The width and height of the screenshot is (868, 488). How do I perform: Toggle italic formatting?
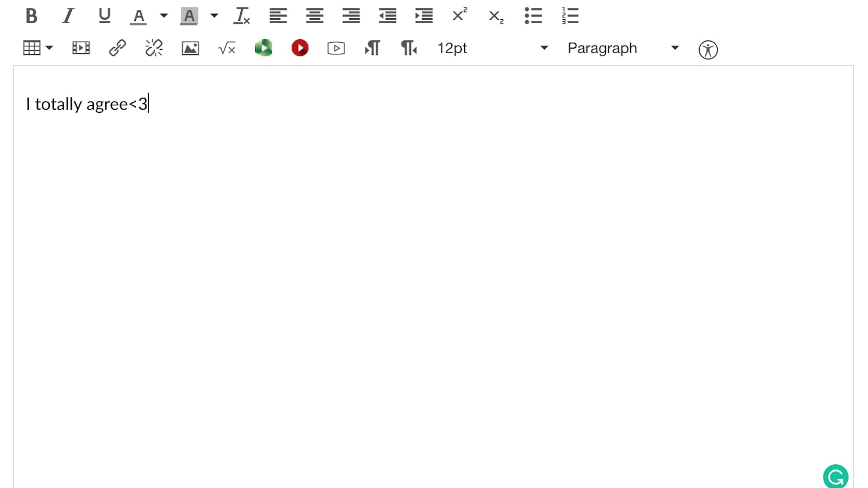pos(68,16)
